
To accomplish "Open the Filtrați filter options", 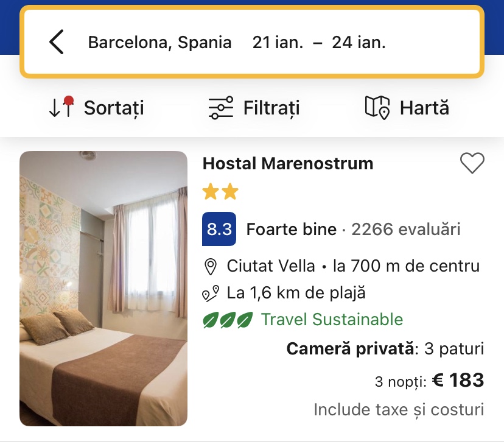I will click(x=271, y=108).
